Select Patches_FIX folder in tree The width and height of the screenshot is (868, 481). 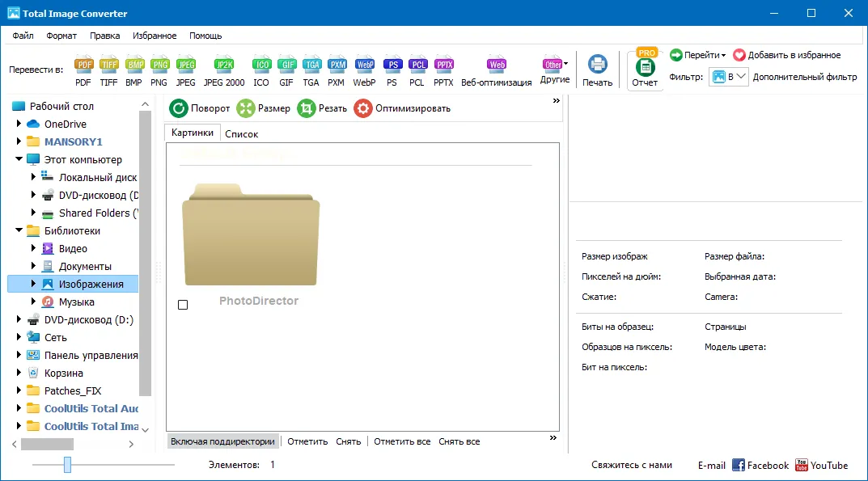73,390
